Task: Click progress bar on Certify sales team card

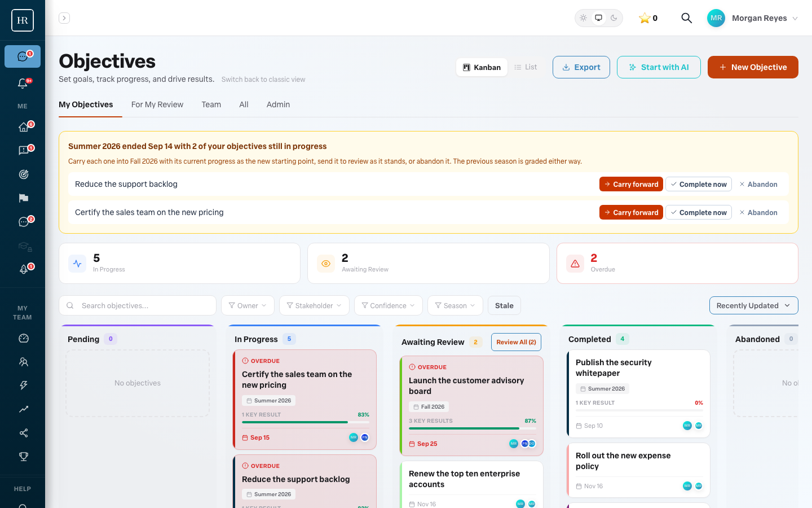Action: pos(306,422)
